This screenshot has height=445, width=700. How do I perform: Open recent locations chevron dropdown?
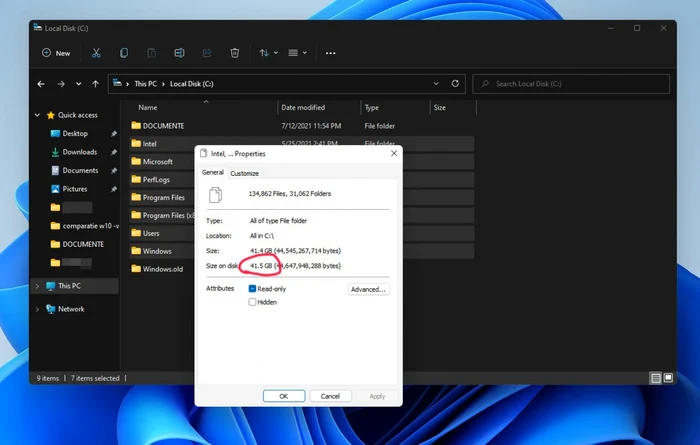79,84
